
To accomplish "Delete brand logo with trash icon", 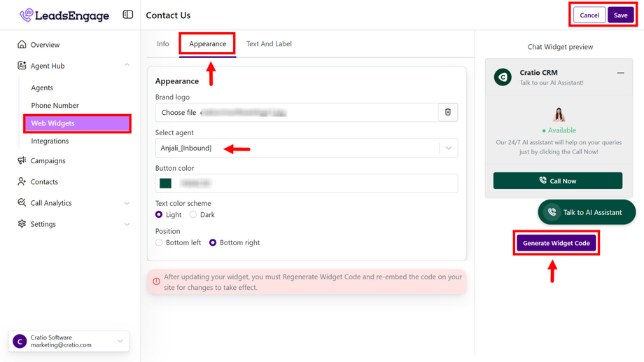I will click(448, 112).
